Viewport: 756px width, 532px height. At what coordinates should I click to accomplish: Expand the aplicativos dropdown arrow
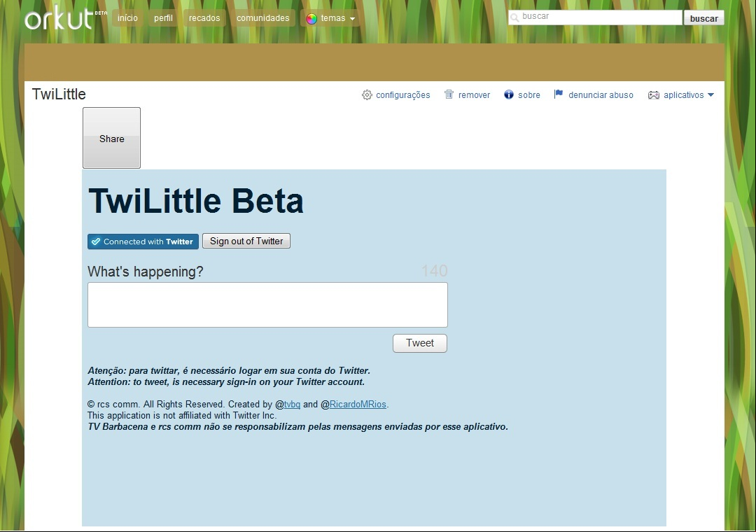click(710, 95)
